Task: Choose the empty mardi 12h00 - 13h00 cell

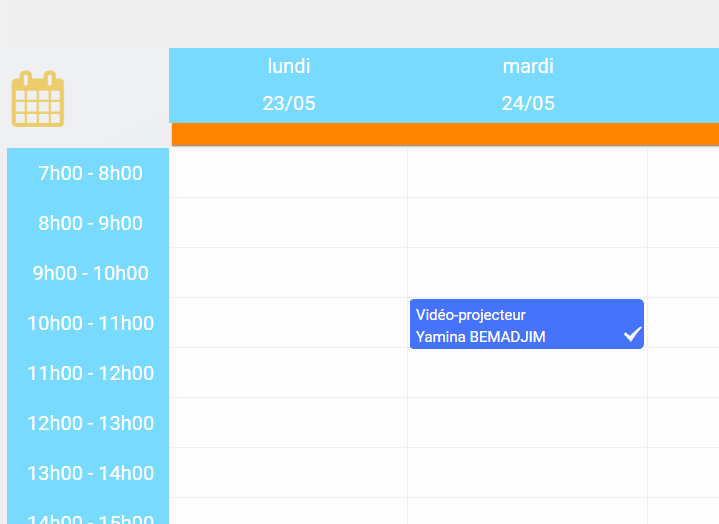Action: [x=528, y=423]
